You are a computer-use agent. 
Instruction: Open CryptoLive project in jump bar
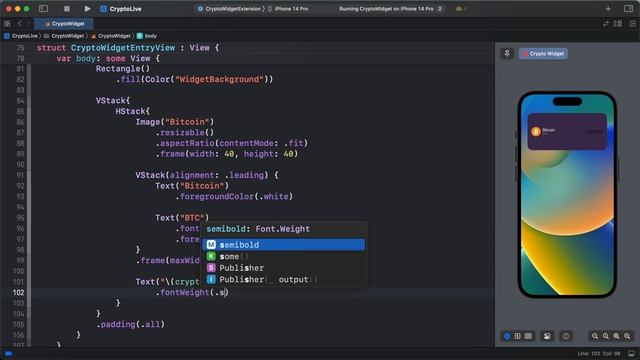coord(21,36)
